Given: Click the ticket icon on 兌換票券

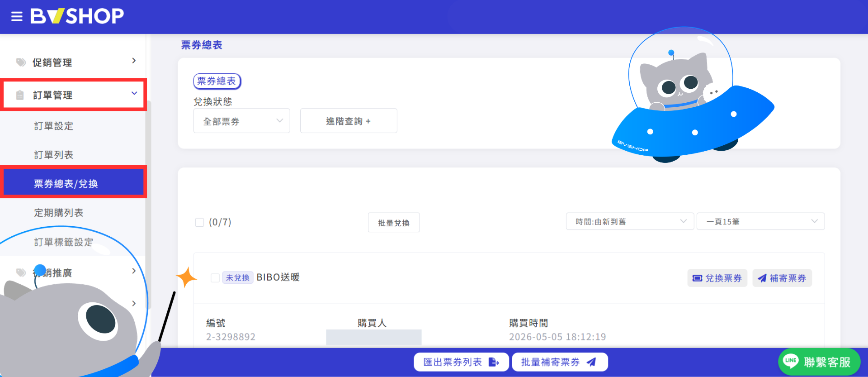Looking at the screenshot, I should click(698, 278).
